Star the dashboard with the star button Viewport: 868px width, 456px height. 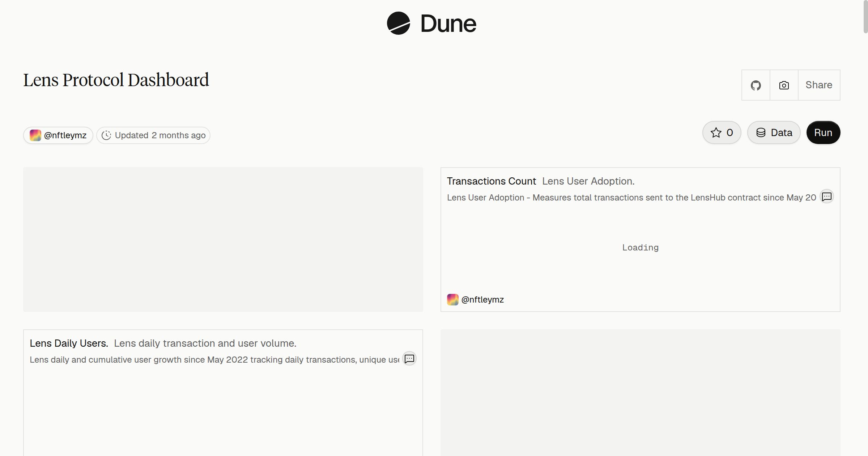coord(722,132)
